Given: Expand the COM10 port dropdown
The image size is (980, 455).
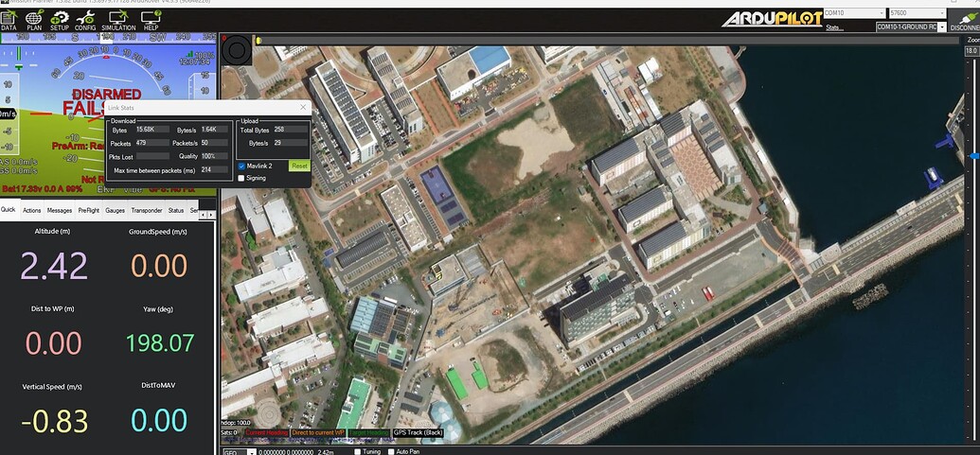Looking at the screenshot, I should point(878,13).
